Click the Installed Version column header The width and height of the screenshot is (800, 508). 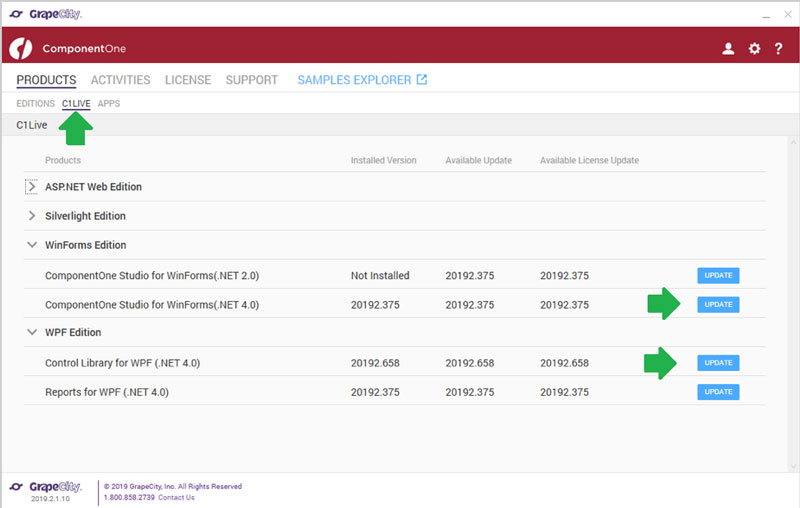point(384,160)
